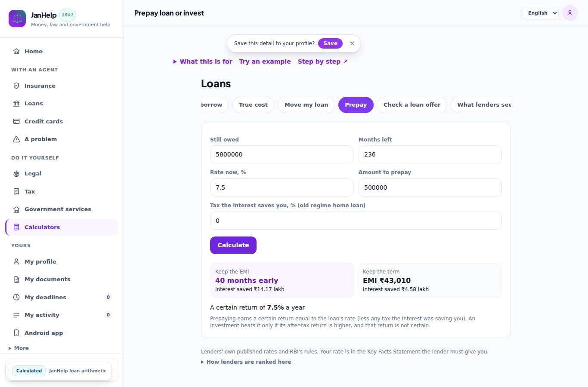Click the Amount to prepay field

[430, 187]
